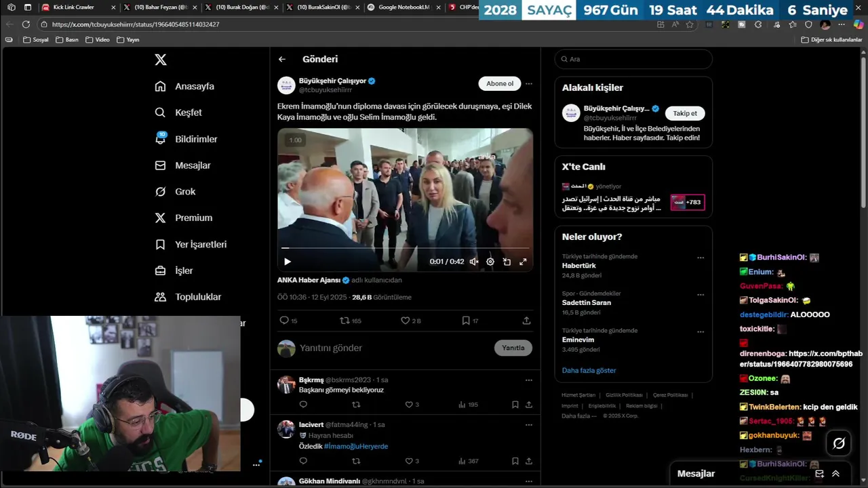
Task: Go back with Gönderi arrow
Action: click(282, 59)
